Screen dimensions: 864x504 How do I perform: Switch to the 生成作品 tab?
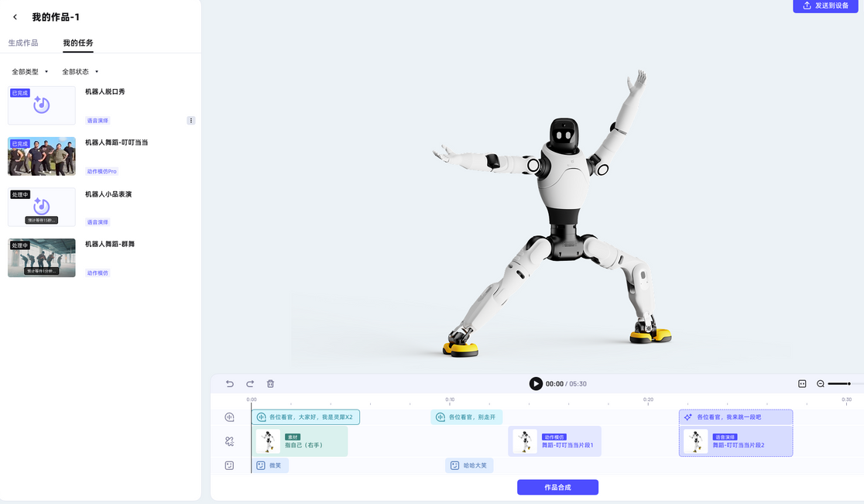23,43
